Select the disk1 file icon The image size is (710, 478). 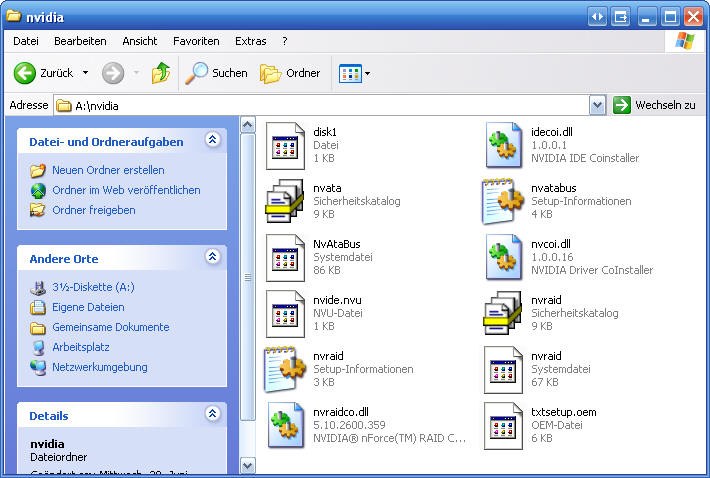click(x=285, y=146)
